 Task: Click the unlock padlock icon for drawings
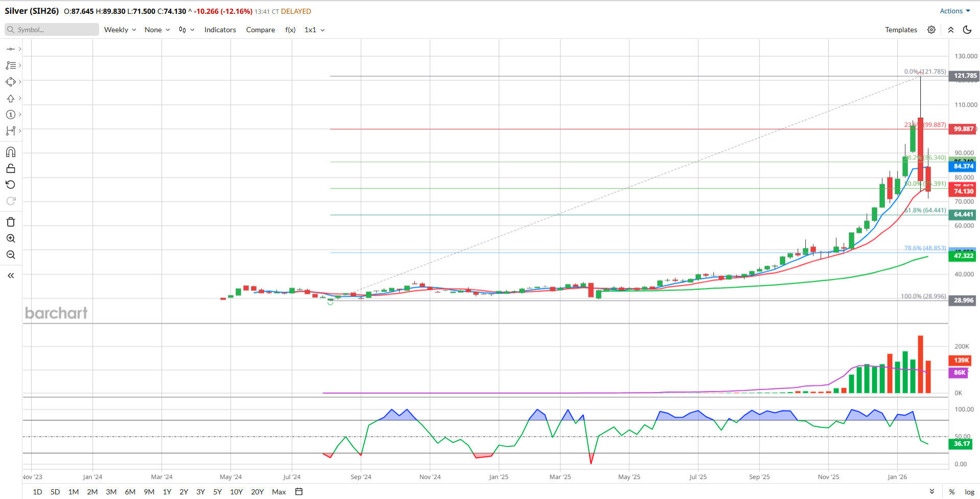[11, 168]
